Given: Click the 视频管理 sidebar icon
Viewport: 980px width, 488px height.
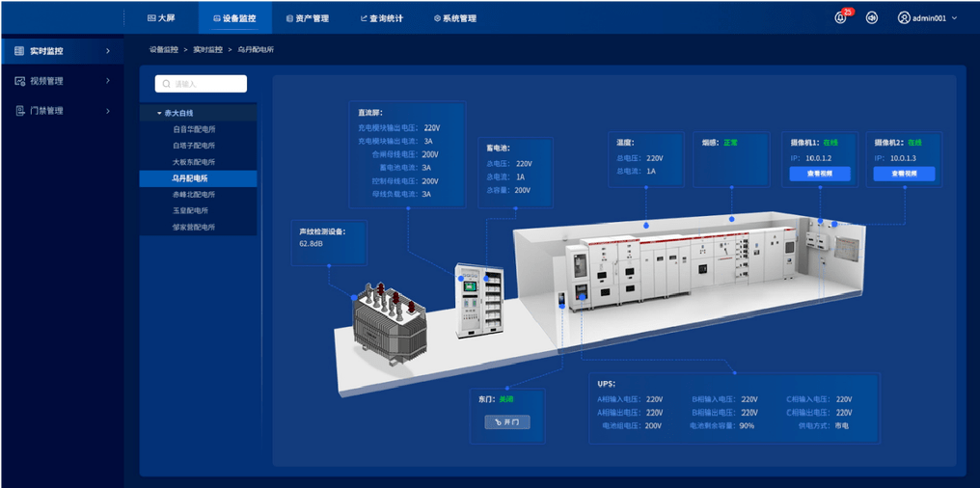Looking at the screenshot, I should [19, 81].
